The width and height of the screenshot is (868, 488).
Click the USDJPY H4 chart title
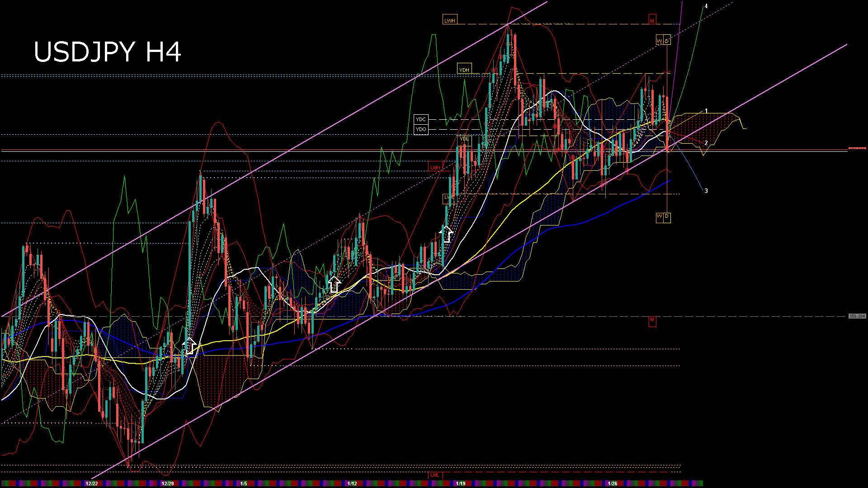point(108,52)
